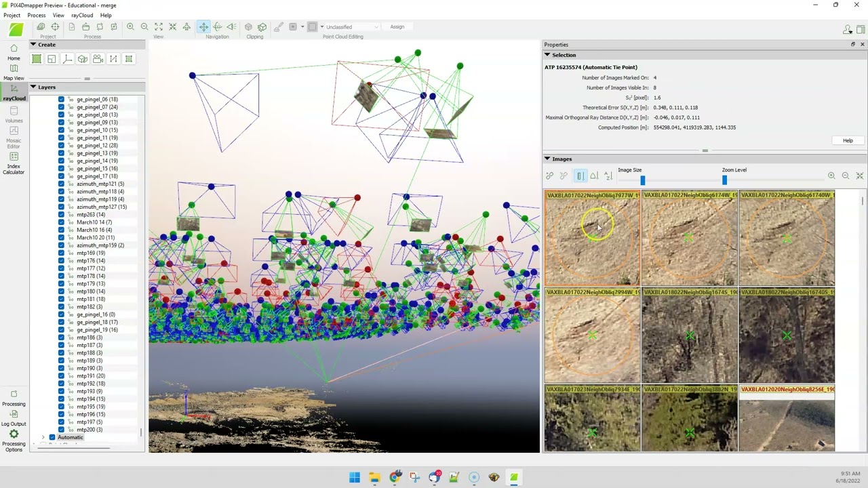Open the Process menu
This screenshot has height=488, width=868.
37,15
